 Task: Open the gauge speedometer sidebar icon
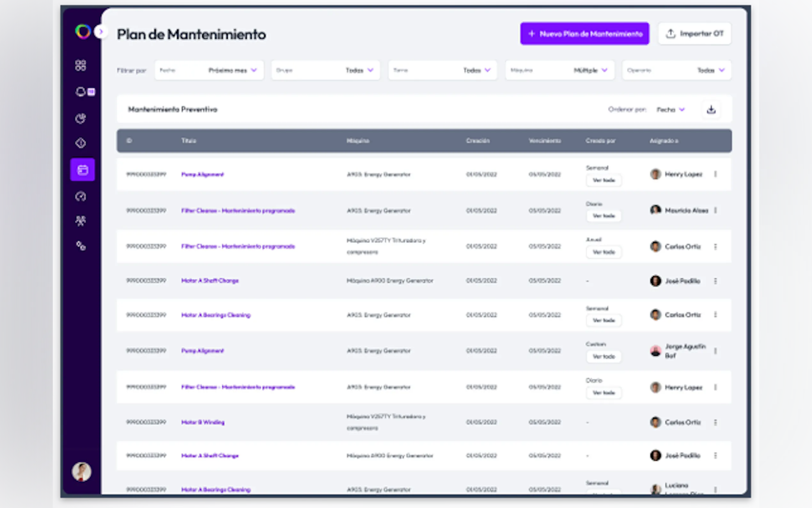[x=81, y=196]
